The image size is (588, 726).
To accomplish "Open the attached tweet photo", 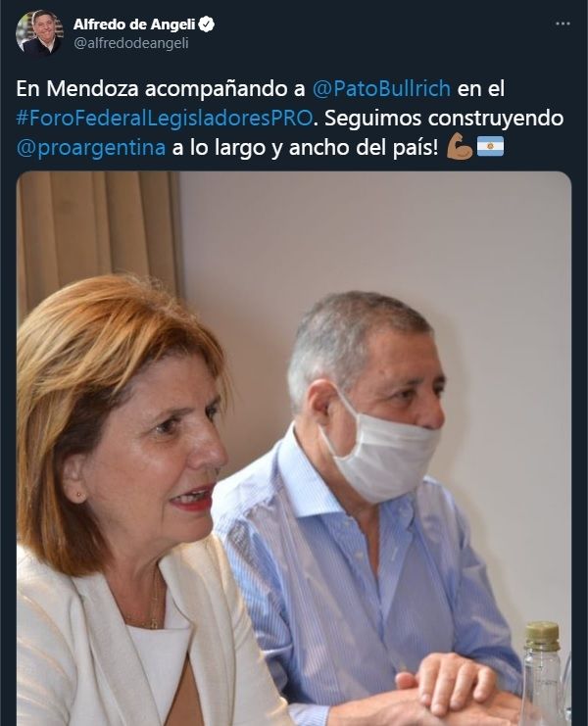I will pyautogui.click(x=294, y=449).
